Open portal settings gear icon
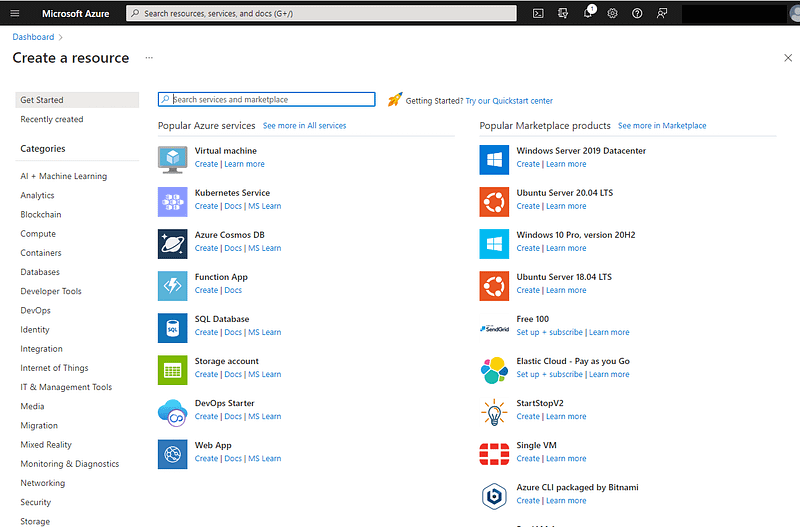The image size is (800, 527). click(612, 13)
